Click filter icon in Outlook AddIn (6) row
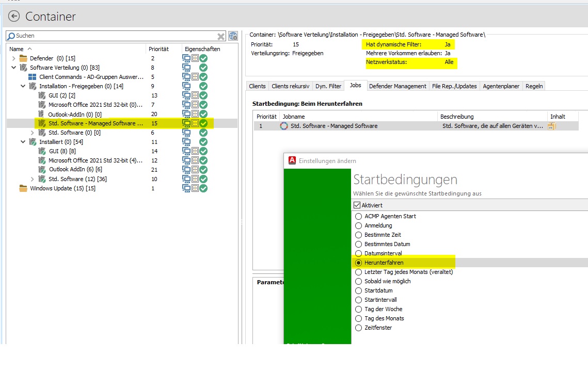This screenshot has width=588, height=390. coord(195,169)
